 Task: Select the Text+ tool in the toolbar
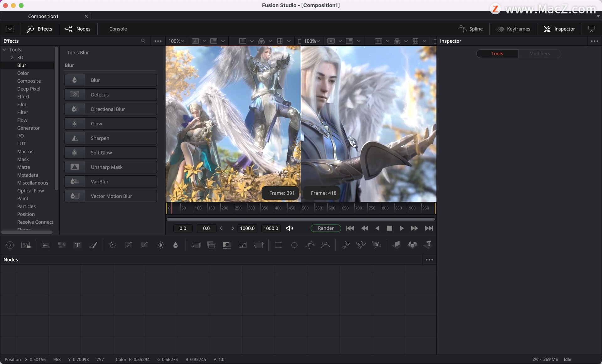tap(77, 245)
